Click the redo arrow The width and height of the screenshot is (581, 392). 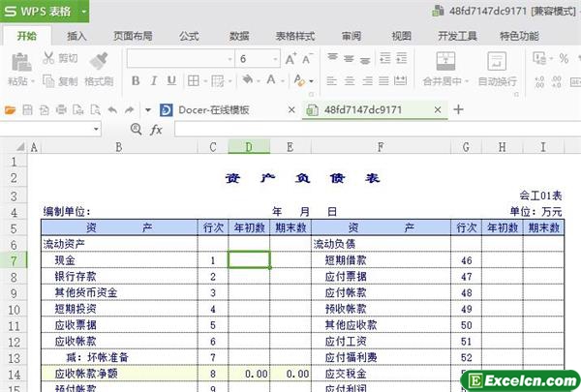(x=129, y=110)
